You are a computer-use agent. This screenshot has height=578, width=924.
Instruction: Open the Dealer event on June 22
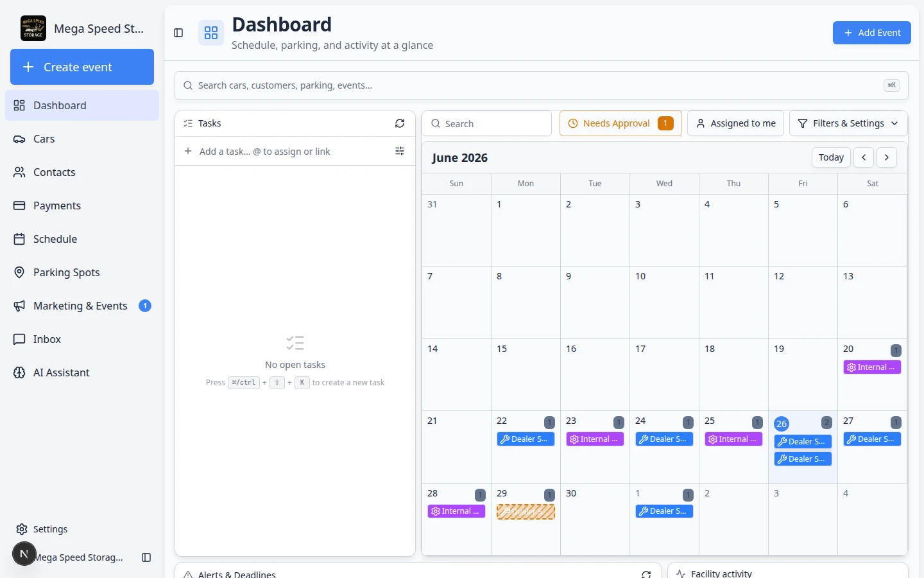point(526,439)
